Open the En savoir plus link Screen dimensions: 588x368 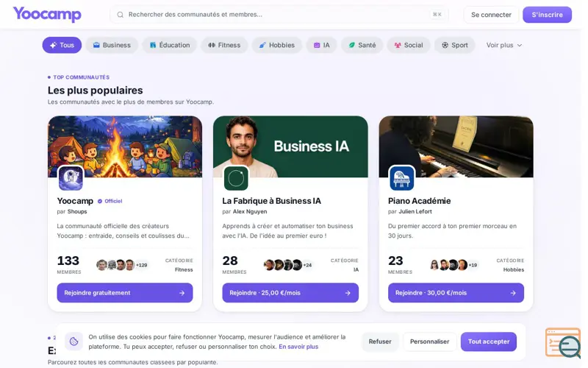298,347
